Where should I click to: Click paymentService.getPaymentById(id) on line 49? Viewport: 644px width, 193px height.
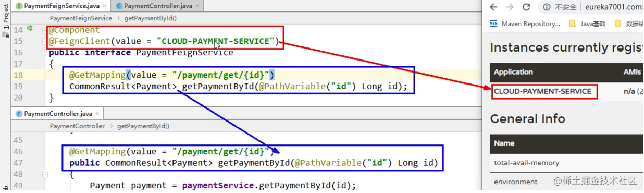[269, 185]
